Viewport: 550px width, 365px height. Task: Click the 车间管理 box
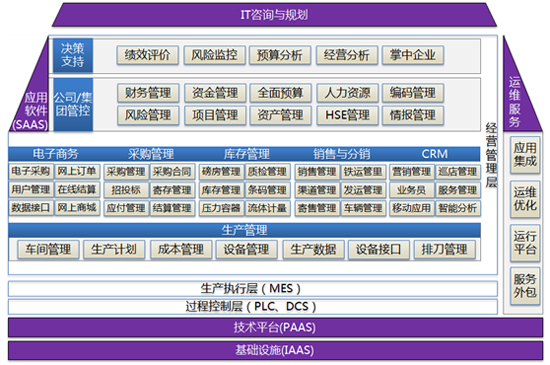48,249
